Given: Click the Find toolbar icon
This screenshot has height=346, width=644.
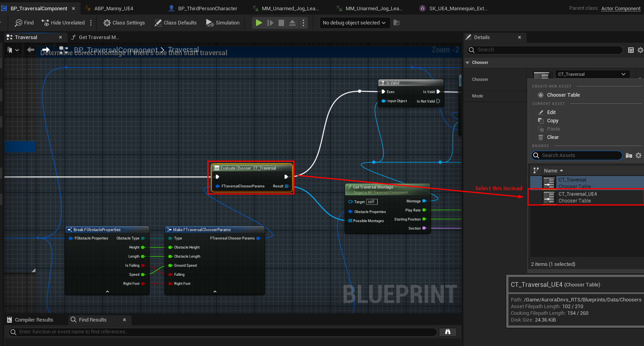Looking at the screenshot, I should point(24,23).
